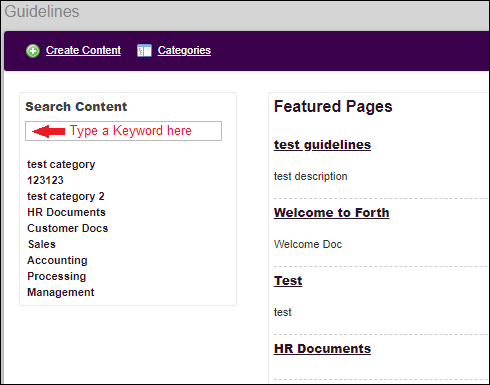The height and width of the screenshot is (385, 490).
Task: Select the '123123' category
Action: pyautogui.click(x=45, y=180)
